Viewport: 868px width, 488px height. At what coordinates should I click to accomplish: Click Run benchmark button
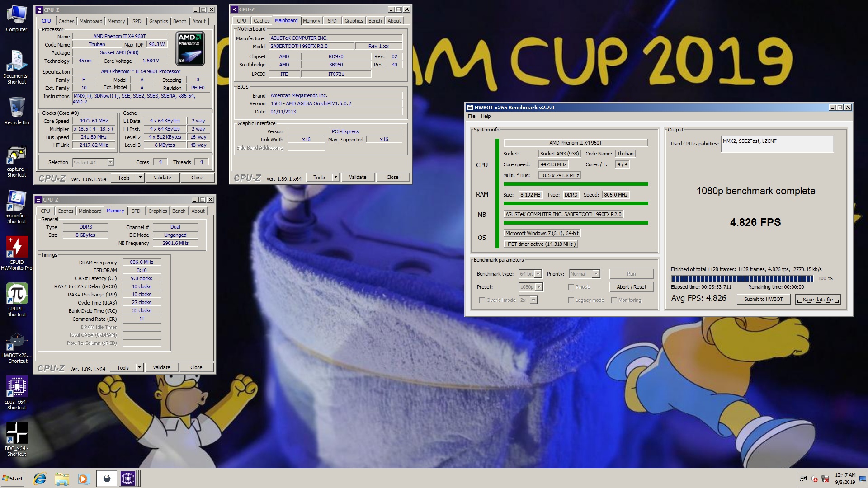coord(632,274)
